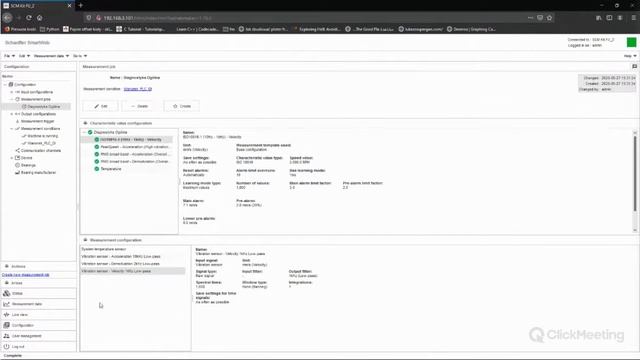Click Measurement trigger tree icon
640x360 pixels.
(18, 121)
